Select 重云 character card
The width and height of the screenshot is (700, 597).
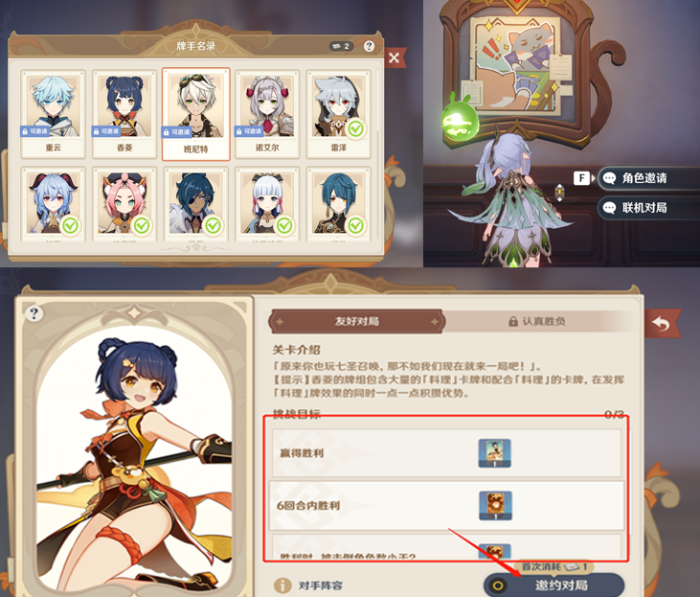click(53, 114)
